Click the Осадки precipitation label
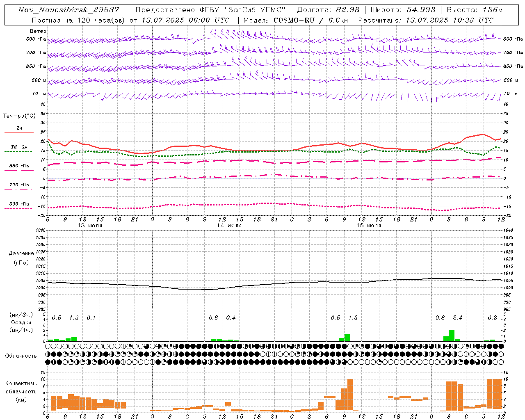 pyautogui.click(x=21, y=322)
